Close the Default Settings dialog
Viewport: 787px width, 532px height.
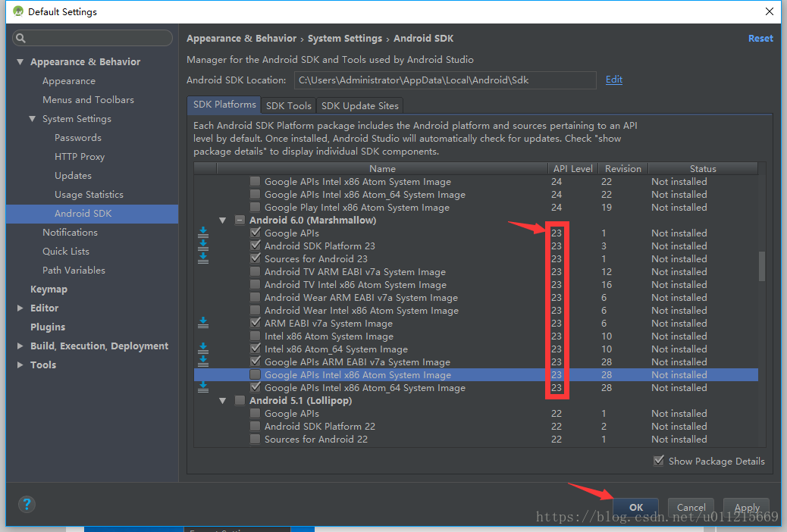(769, 11)
